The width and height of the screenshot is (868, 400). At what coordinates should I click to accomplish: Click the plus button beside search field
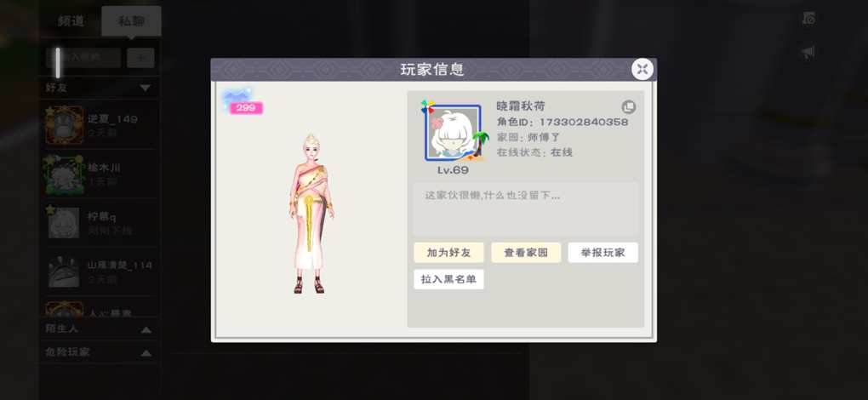[x=140, y=58]
